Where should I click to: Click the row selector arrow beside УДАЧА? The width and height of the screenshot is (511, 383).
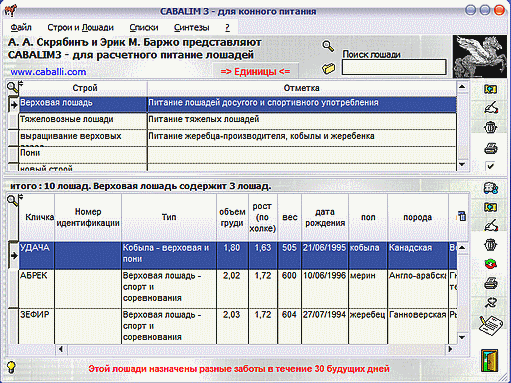tap(13, 255)
